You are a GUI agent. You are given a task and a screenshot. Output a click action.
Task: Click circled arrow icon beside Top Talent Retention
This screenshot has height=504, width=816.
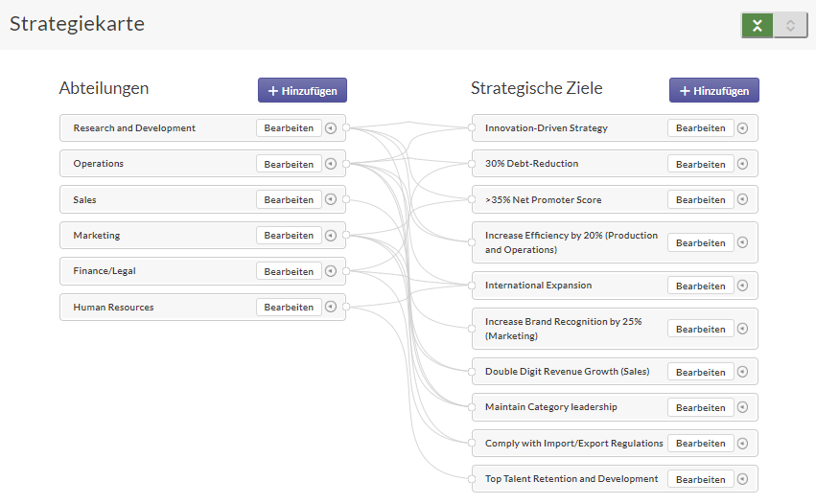click(x=742, y=479)
